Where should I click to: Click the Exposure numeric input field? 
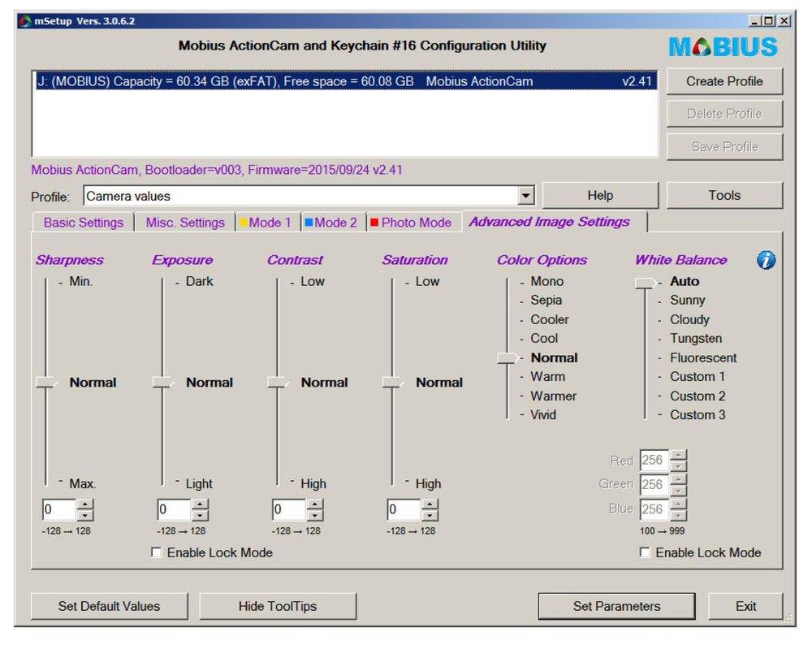point(174,509)
